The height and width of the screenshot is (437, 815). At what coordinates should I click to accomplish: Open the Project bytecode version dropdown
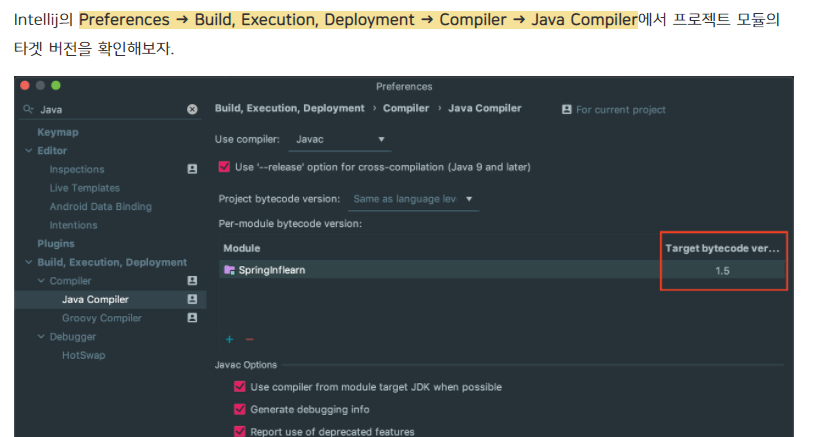(x=413, y=199)
